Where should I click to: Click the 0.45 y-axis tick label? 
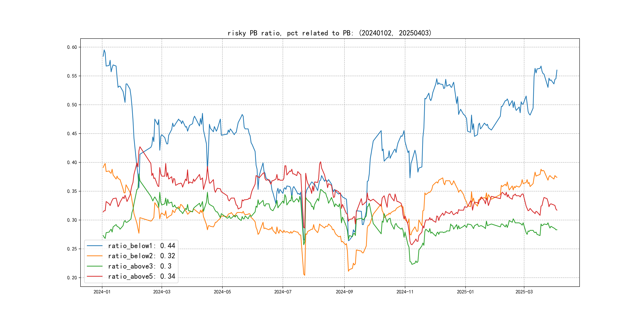[72, 134]
